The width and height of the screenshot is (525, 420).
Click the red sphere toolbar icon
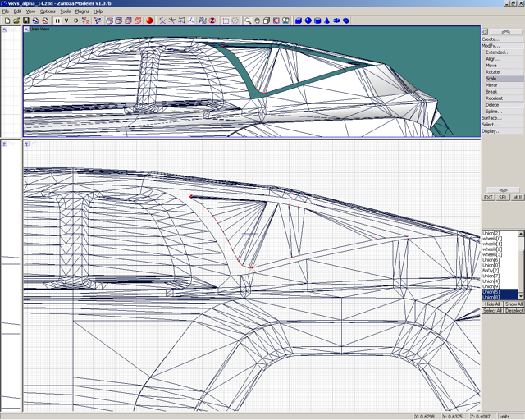click(150, 21)
